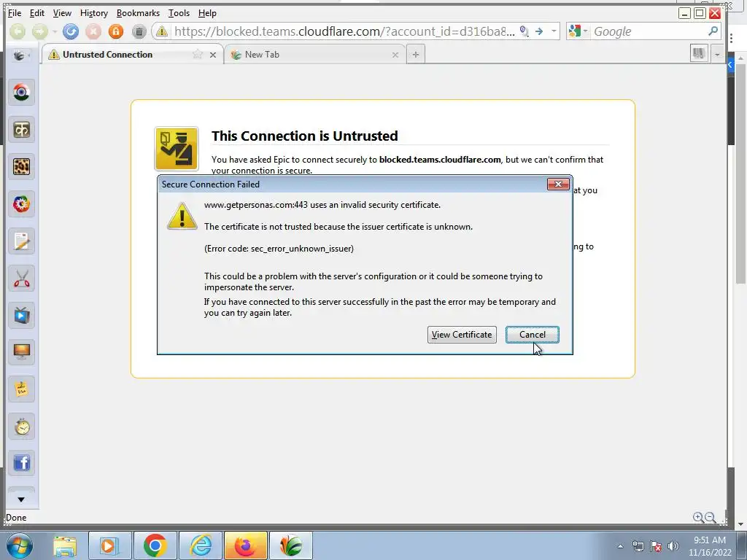Image resolution: width=747 pixels, height=560 pixels.
Task: Click the volume speaker tray icon
Action: tap(673, 546)
